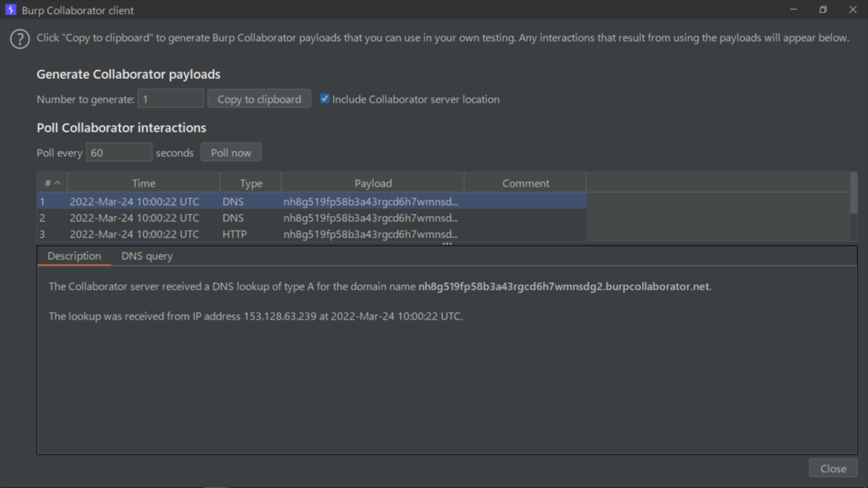The width and height of the screenshot is (868, 488).
Task: Click the payload cell in row 2
Action: click(373, 218)
